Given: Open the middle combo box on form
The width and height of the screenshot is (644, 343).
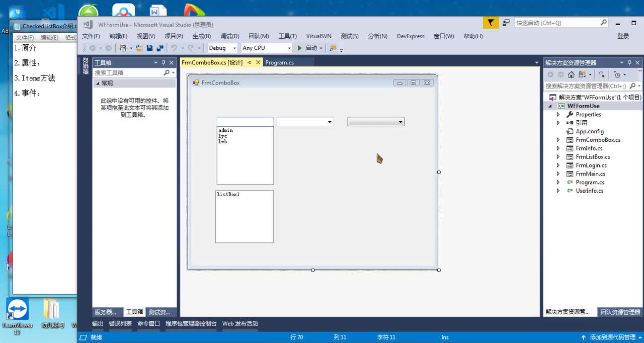Looking at the screenshot, I should pos(330,122).
